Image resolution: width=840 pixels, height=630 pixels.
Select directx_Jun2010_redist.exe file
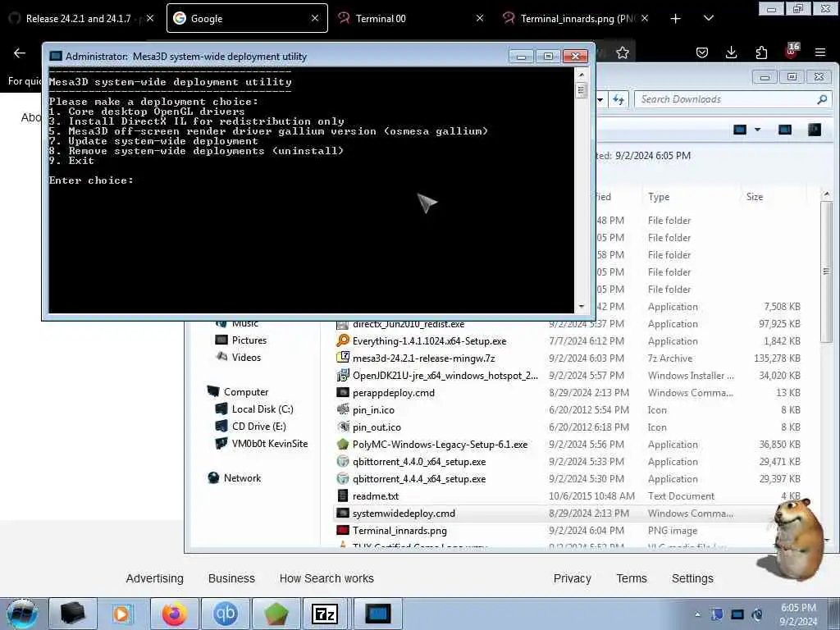[400, 324]
